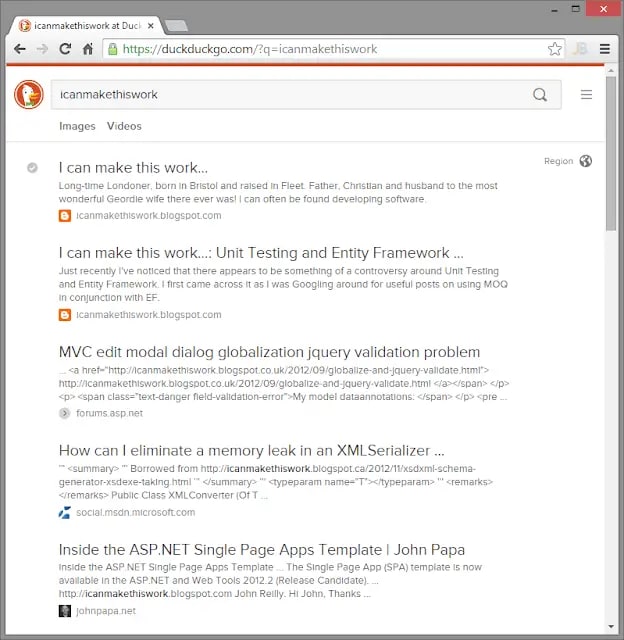Click the green HTTPS padlock icon
The height and width of the screenshot is (640, 624).
click(x=113, y=49)
